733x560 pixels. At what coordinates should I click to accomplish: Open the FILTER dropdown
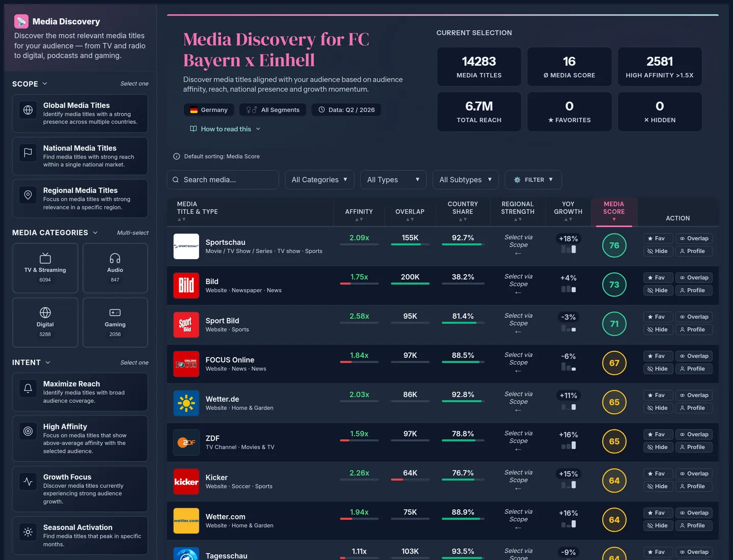[533, 180]
